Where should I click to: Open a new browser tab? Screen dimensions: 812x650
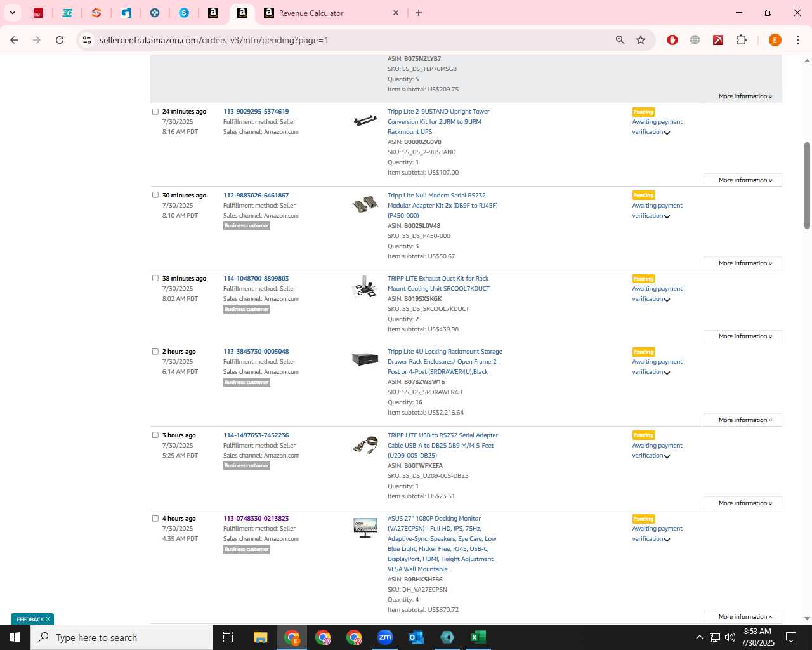pyautogui.click(x=419, y=13)
